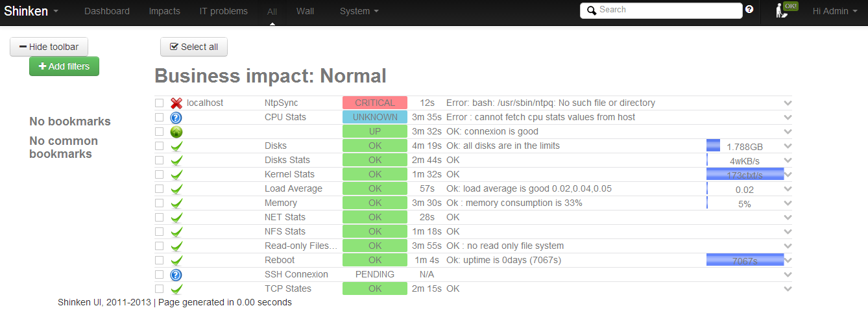This screenshot has height=332, width=868.
Task: Check the box next to Load Average
Action: (x=159, y=188)
